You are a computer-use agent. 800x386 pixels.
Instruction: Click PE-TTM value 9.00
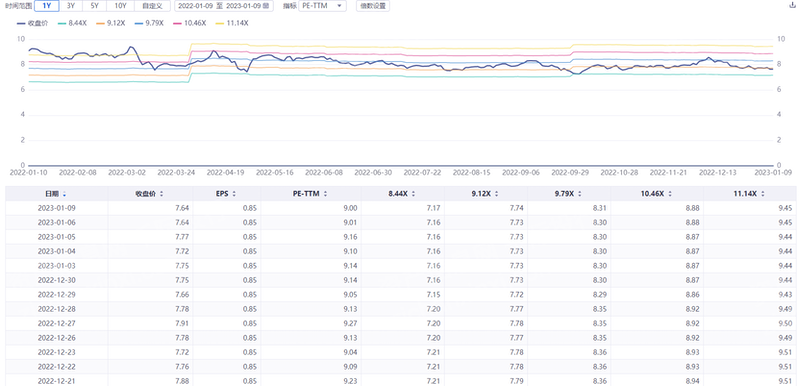coord(350,208)
